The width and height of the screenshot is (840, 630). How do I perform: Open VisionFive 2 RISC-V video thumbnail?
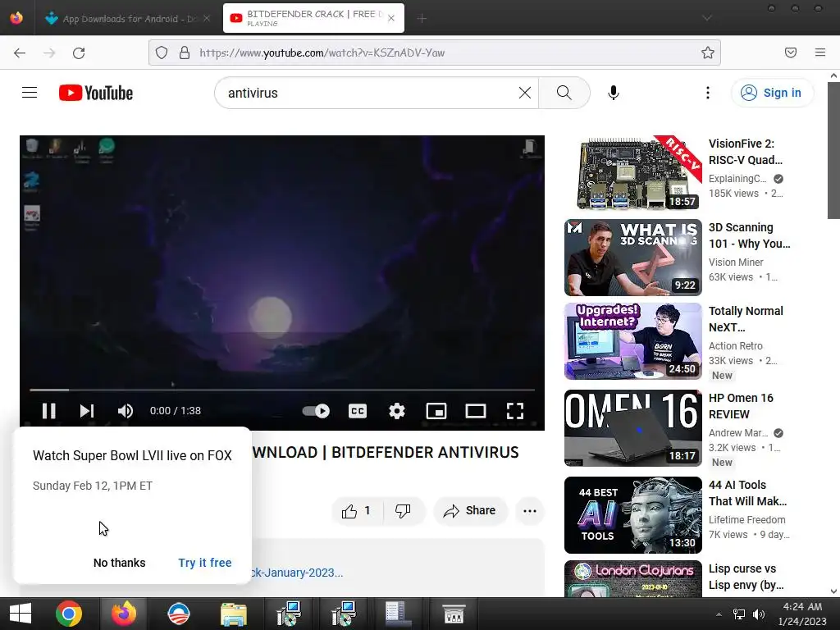click(633, 174)
